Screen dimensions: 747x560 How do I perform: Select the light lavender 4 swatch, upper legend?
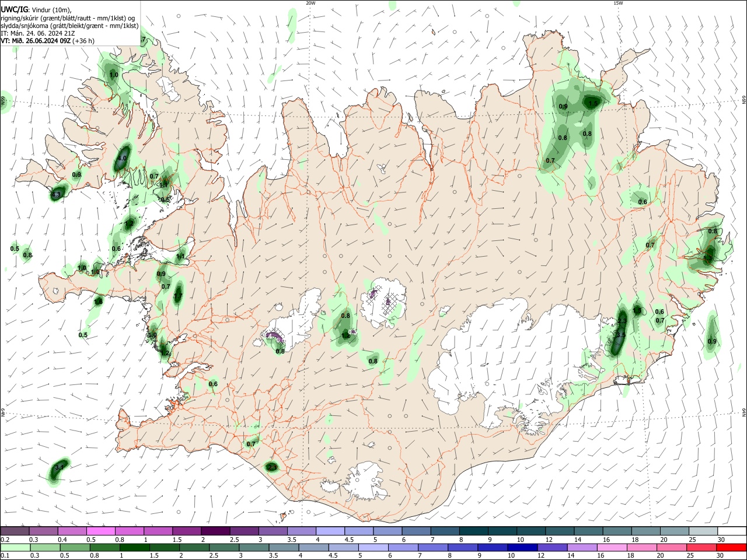tap(330, 531)
